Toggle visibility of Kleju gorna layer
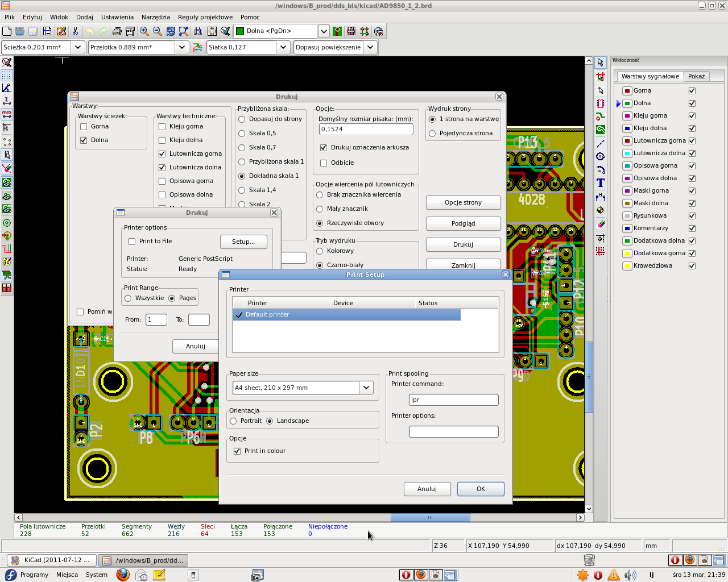 pyautogui.click(x=692, y=116)
